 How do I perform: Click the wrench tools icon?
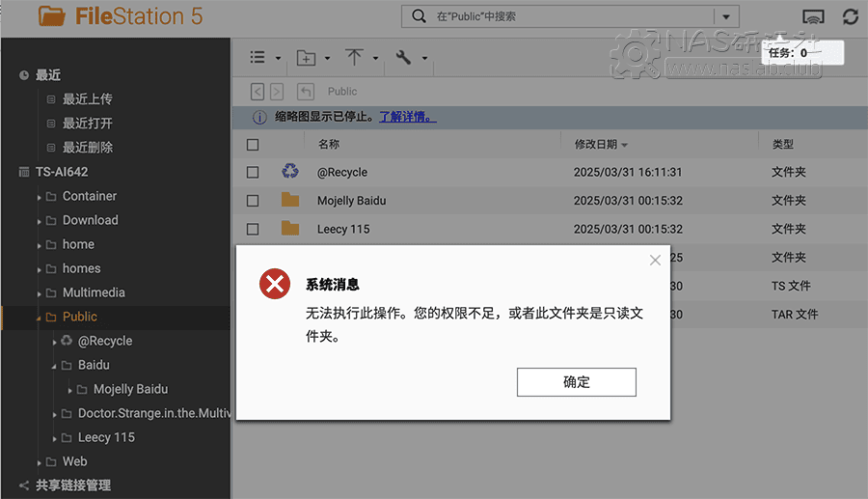[x=403, y=57]
